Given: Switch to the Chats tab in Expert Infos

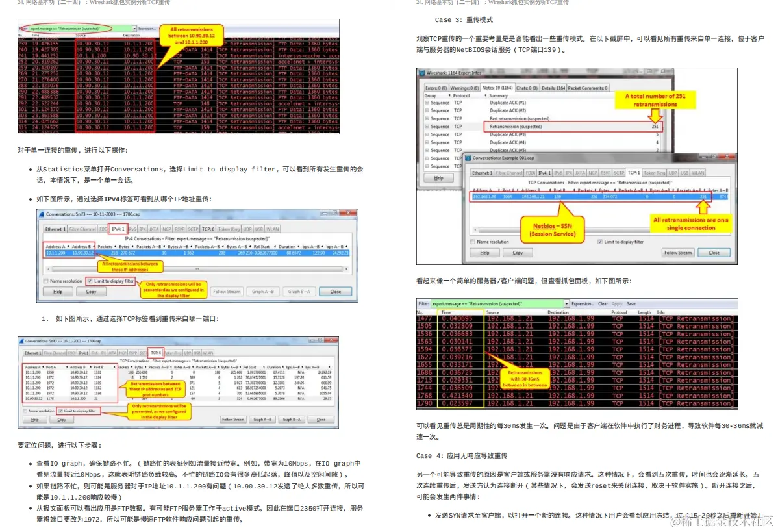Looking at the screenshot, I should (526, 88).
